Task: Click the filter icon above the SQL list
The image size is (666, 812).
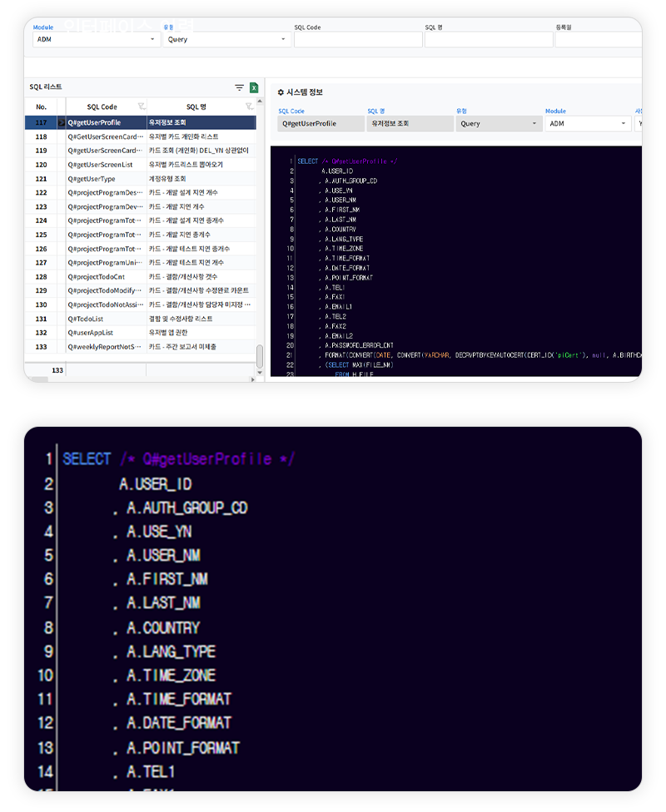Action: 239,87
